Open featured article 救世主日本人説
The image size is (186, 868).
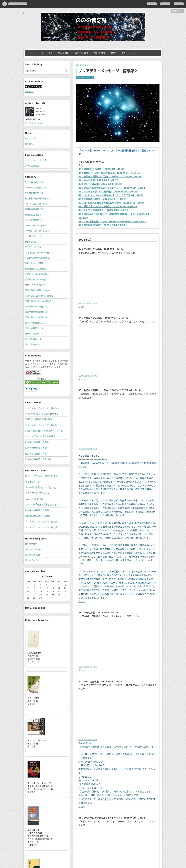pos(32,482)
